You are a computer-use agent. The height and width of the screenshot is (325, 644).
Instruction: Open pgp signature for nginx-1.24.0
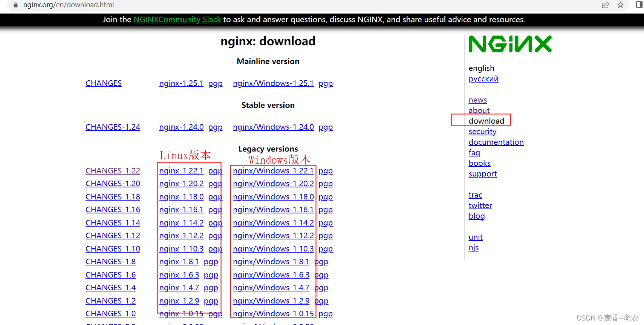pos(216,127)
